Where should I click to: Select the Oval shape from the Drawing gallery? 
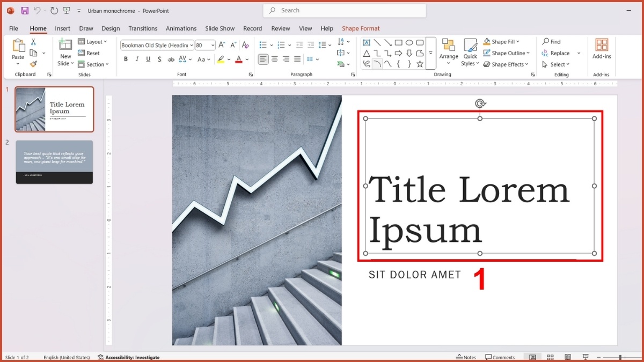coord(409,42)
